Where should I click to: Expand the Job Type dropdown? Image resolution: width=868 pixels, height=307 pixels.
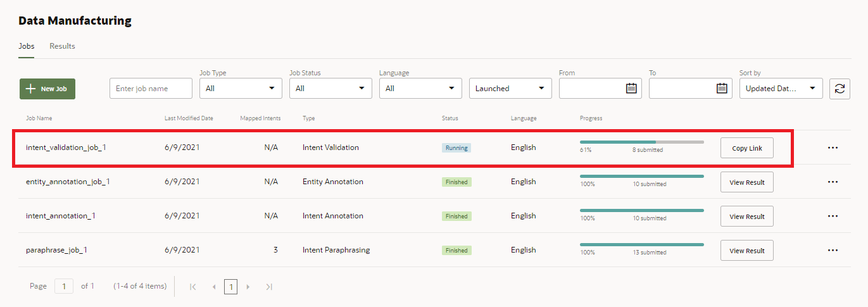241,89
